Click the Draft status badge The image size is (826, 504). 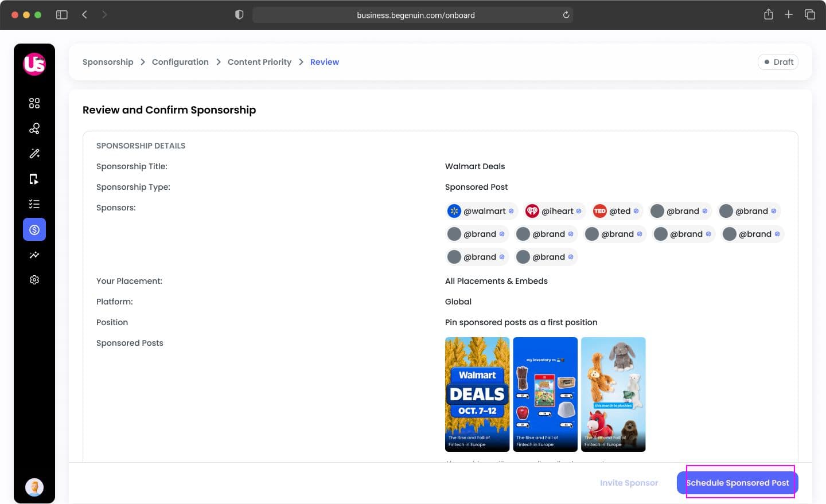coord(778,62)
